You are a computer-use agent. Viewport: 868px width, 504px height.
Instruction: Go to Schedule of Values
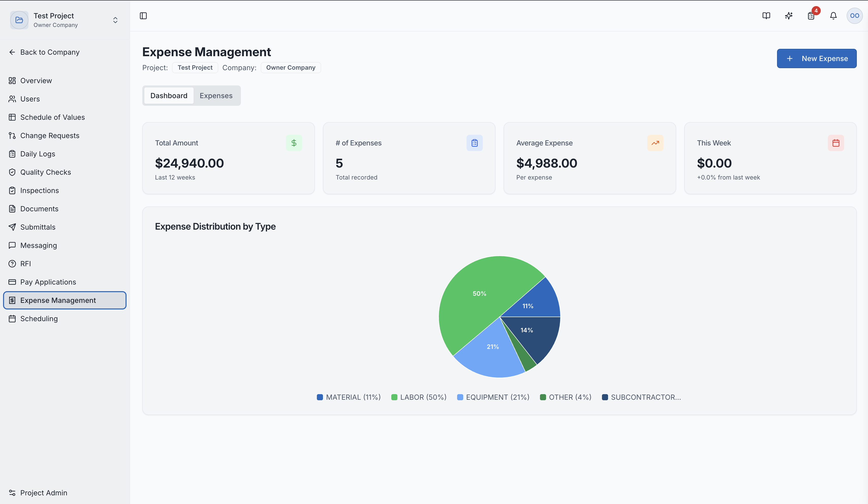click(x=65, y=117)
